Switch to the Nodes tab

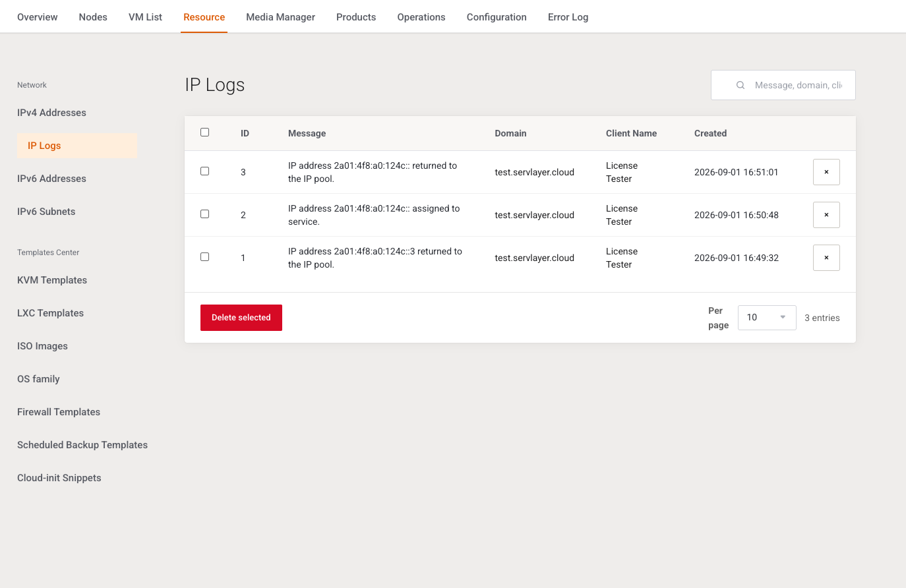pyautogui.click(x=93, y=17)
